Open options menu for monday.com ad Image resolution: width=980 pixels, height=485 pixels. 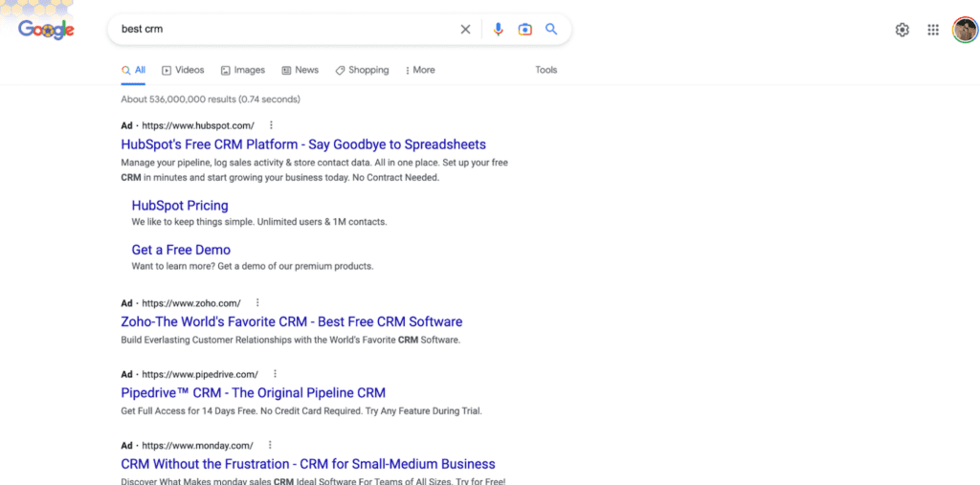coord(270,445)
